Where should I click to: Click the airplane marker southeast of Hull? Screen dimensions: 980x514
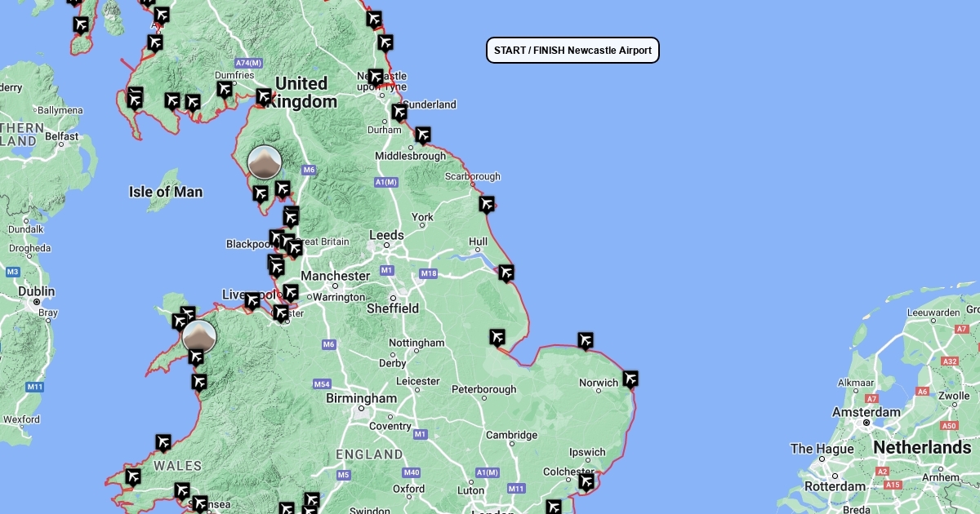point(506,273)
